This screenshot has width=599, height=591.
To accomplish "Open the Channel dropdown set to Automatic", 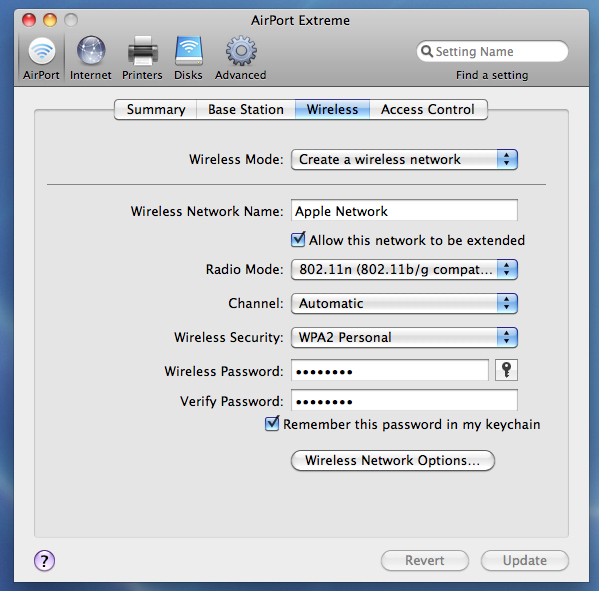I will click(404, 303).
